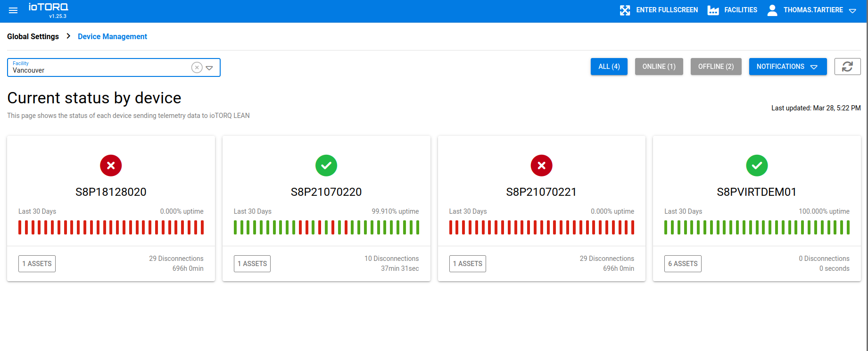Click red offline status icon for S8P21070221
The height and width of the screenshot is (351, 868).
pyautogui.click(x=541, y=166)
